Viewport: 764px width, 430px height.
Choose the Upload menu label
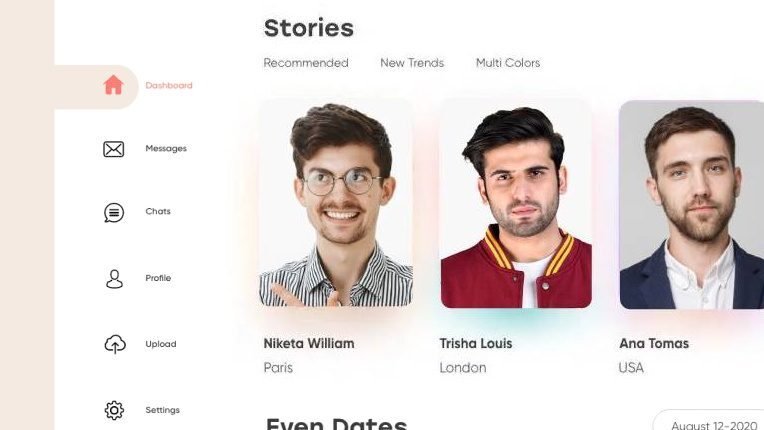pos(161,344)
